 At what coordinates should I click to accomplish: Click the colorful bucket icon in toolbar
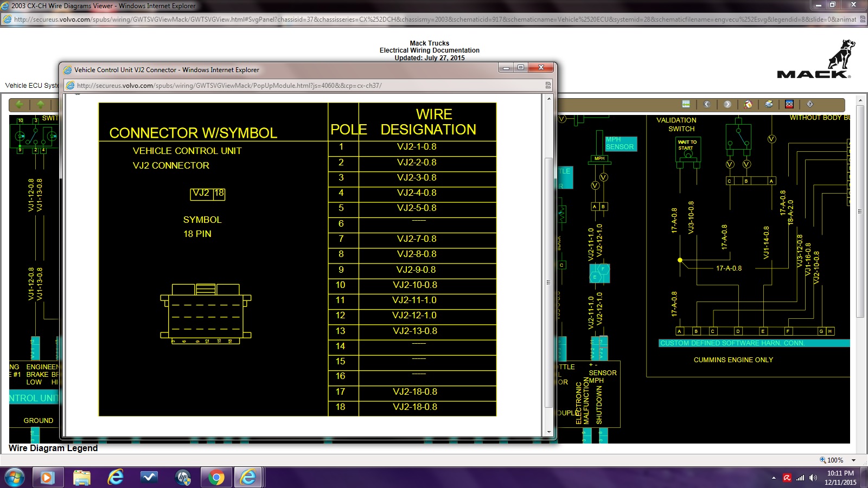pos(748,104)
